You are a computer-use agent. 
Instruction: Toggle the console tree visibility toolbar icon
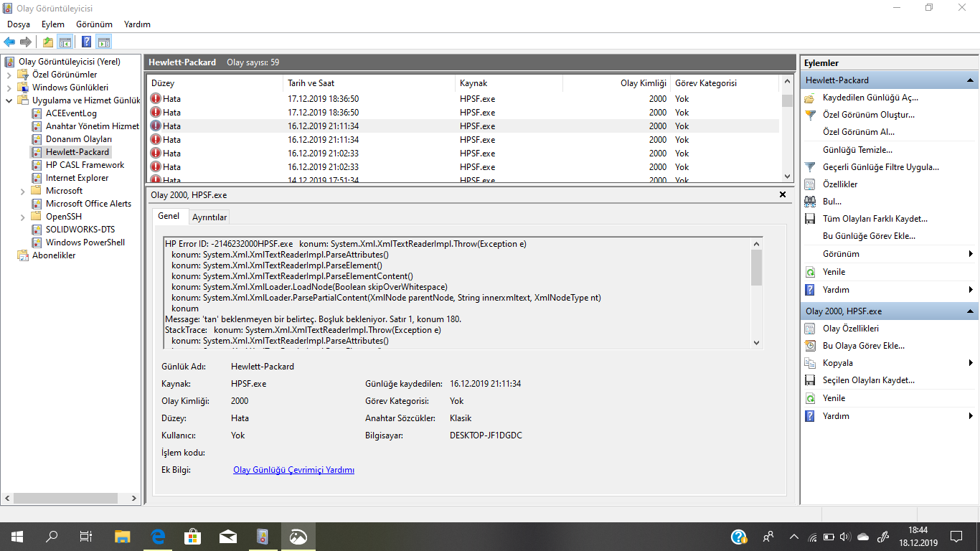pos(65,41)
